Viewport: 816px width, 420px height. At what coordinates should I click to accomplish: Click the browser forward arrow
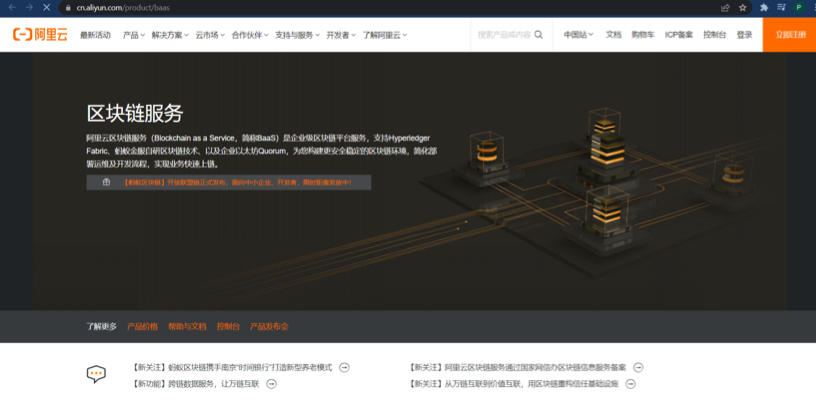(x=29, y=7)
